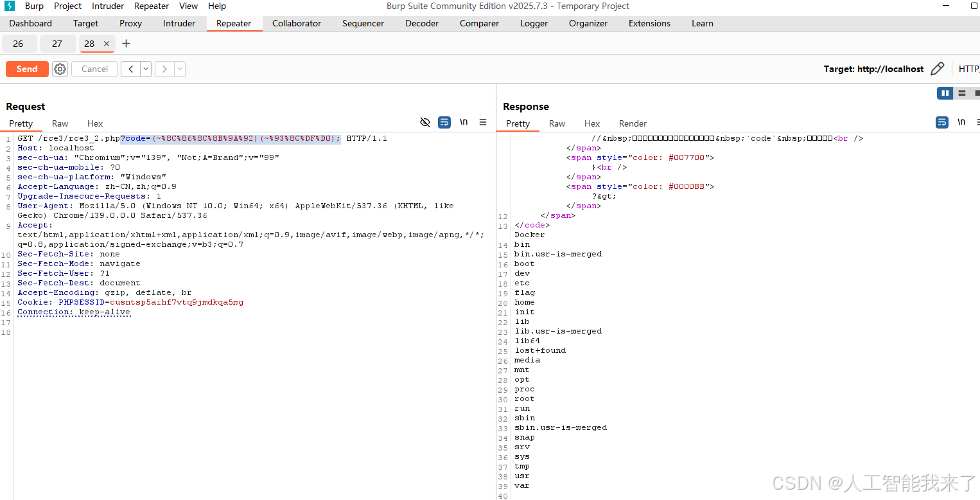Switch to the Collaborator tab
The height and width of the screenshot is (500, 980).
297,23
